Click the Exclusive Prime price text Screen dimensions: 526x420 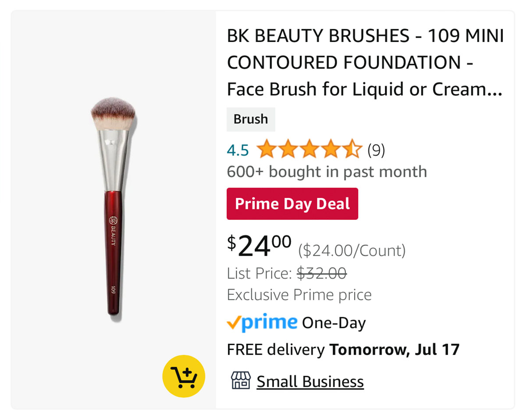[299, 295]
